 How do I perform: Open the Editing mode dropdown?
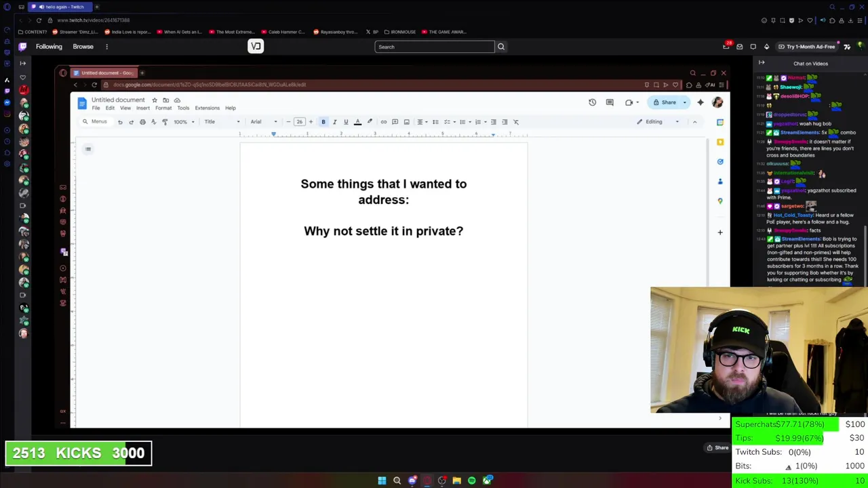[658, 122]
